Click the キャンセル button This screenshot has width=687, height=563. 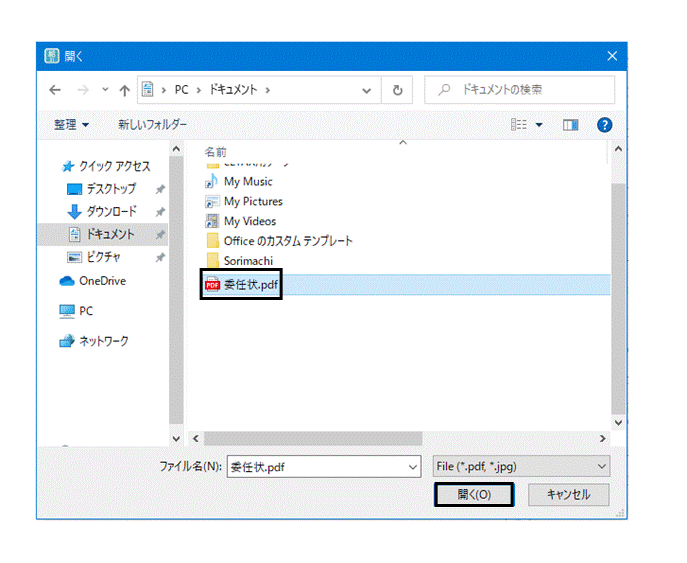[568, 495]
